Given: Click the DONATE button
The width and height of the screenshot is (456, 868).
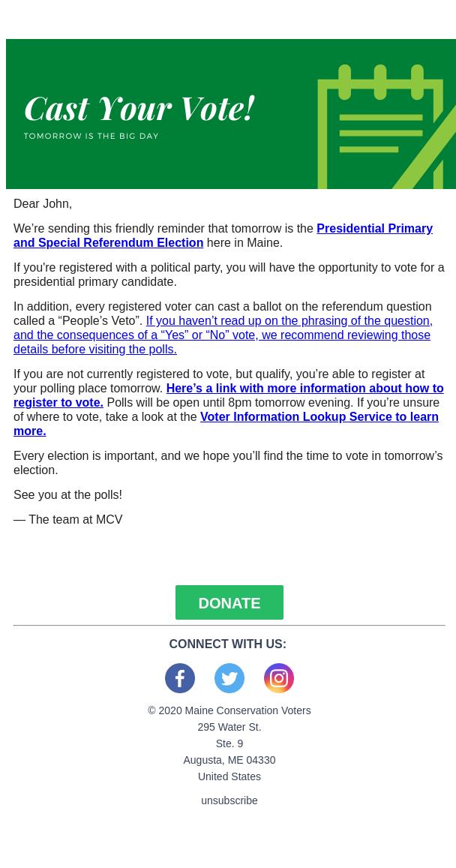Looking at the screenshot, I should pyautogui.click(x=229, y=602).
